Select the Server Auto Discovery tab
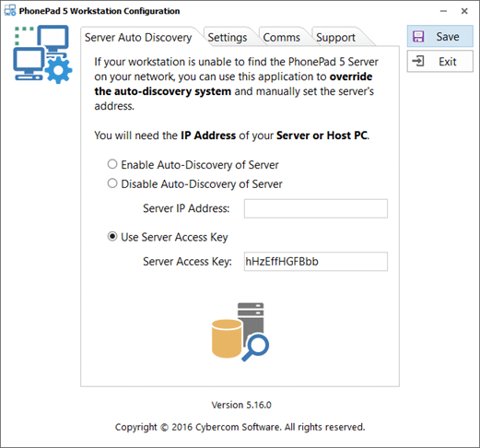 tap(138, 38)
